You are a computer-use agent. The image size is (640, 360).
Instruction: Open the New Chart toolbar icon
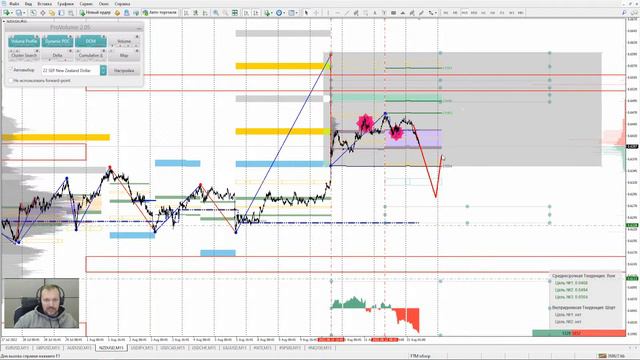coord(6,13)
